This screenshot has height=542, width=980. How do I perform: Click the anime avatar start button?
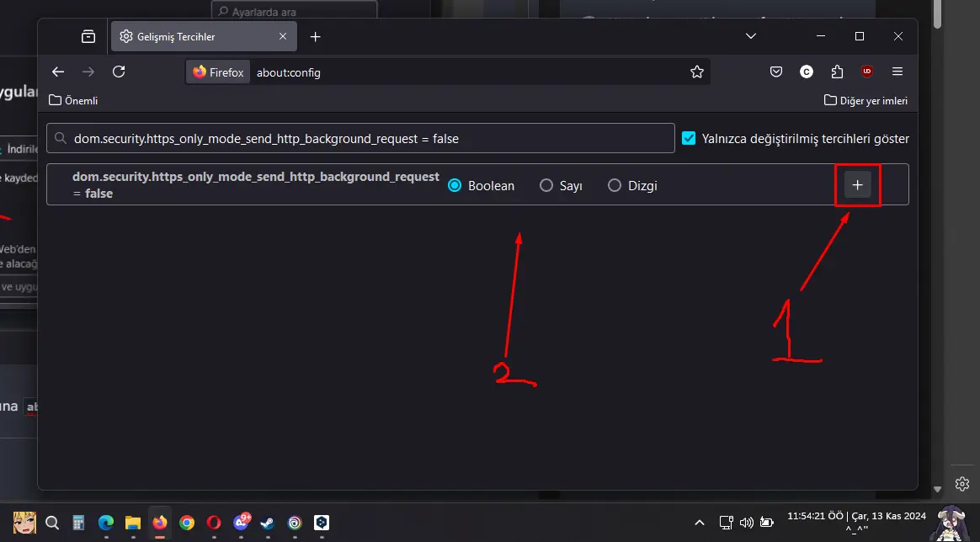click(25, 523)
